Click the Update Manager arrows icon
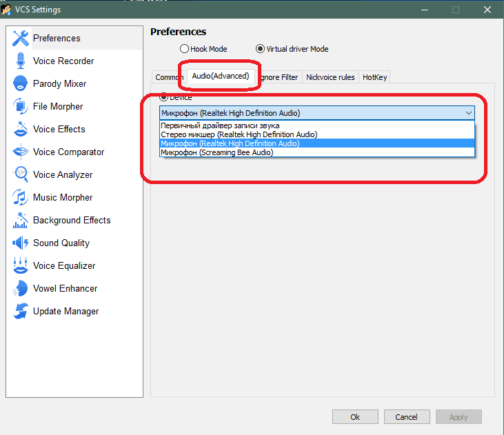504x435 pixels. point(21,311)
